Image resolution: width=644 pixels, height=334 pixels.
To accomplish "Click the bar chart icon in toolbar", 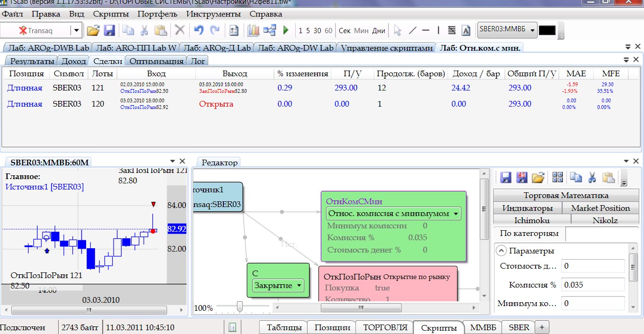I will pos(253,30).
